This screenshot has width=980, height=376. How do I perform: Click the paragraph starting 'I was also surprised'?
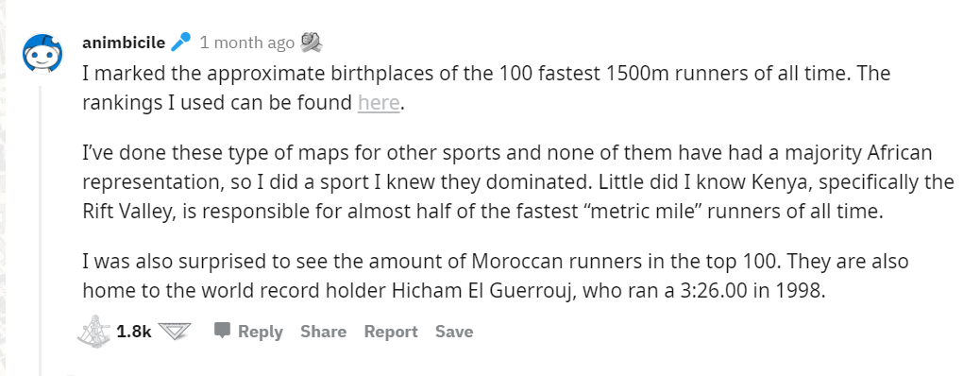495,276
